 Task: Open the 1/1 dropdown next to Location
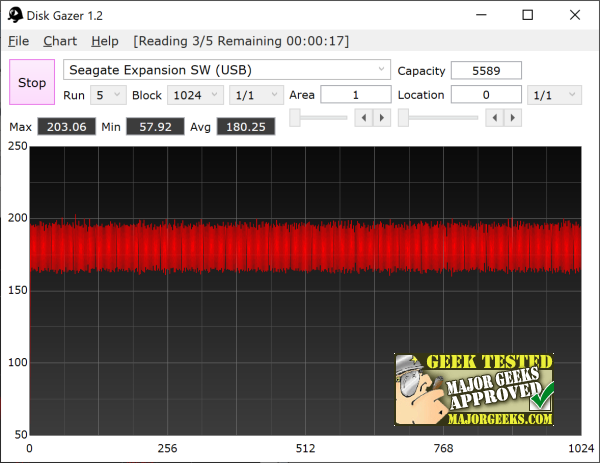554,95
